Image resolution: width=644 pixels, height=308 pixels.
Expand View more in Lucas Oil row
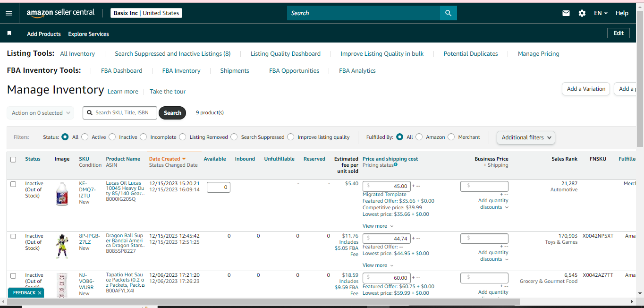[x=378, y=226]
